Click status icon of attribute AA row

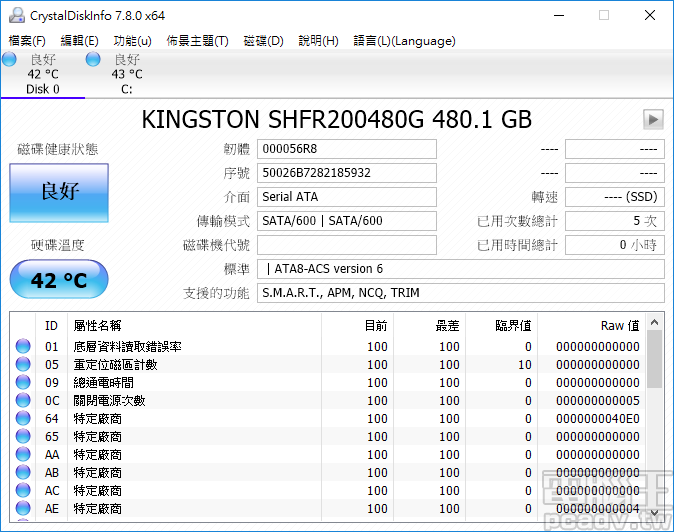point(23,454)
